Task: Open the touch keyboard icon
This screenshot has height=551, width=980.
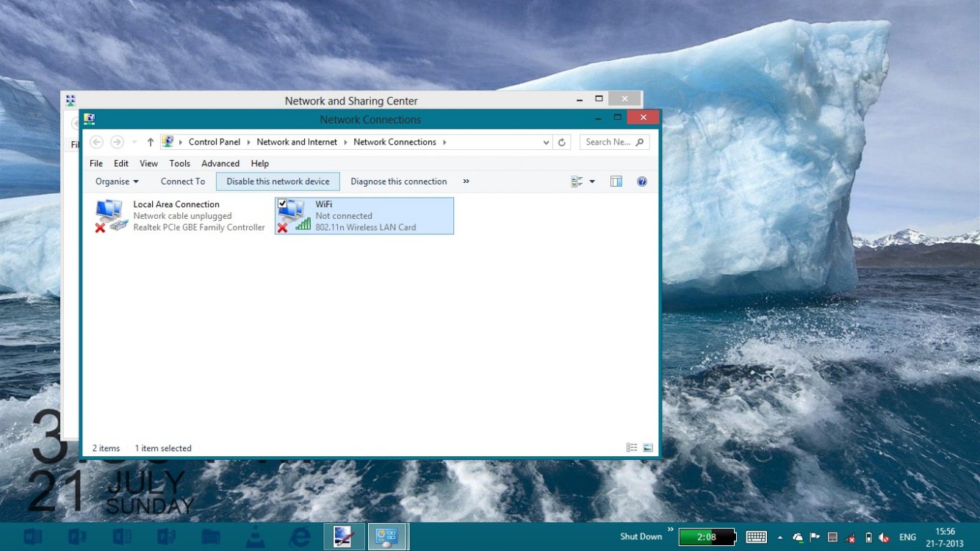Action: click(x=757, y=537)
